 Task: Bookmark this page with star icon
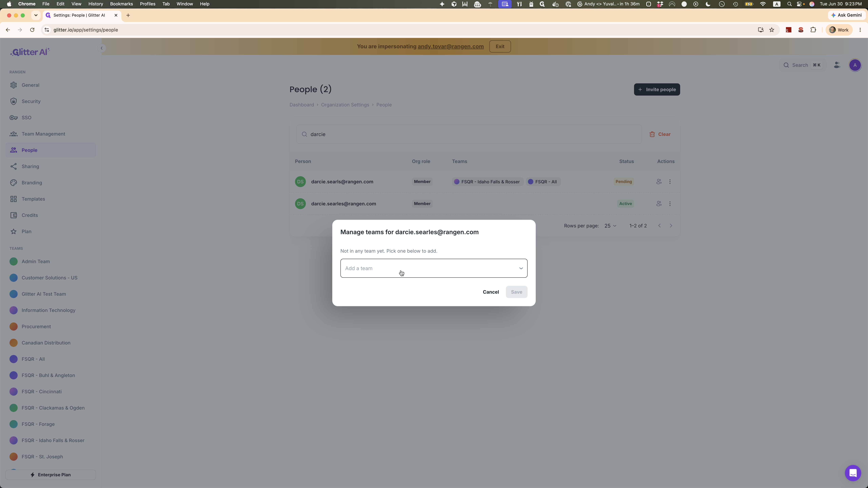[772, 30]
